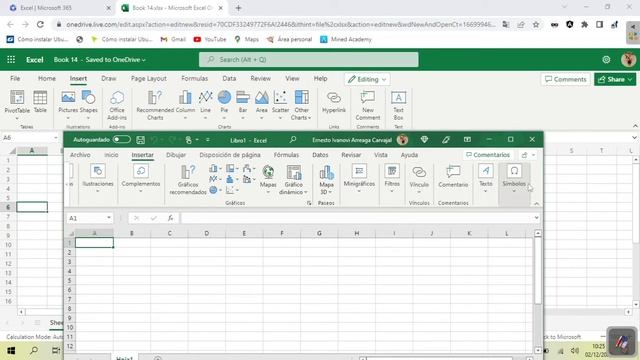
Task: Click the desktop Excel formula bar
Action: (356, 218)
